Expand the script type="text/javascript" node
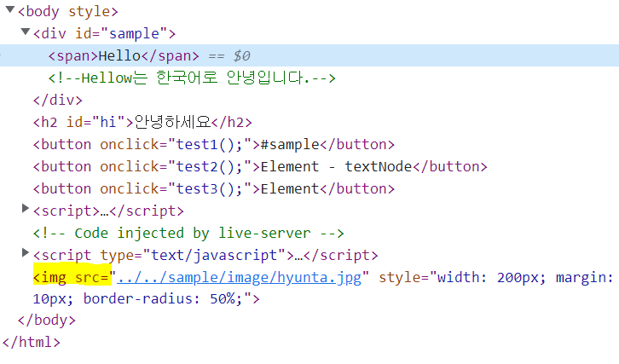This screenshot has height=364, width=619. (x=26, y=252)
